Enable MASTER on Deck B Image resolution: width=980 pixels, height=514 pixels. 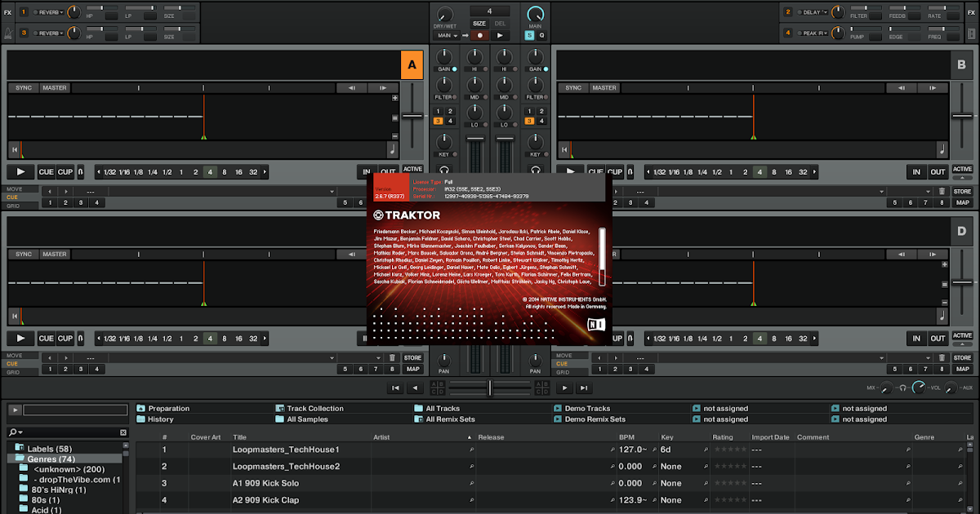[x=604, y=87]
